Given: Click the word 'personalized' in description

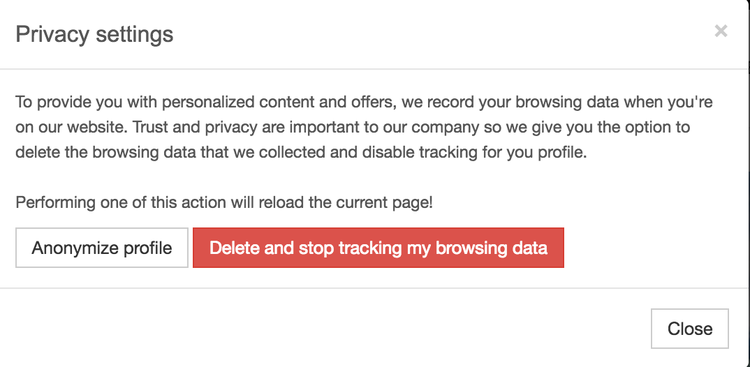Looking at the screenshot, I should click(208, 103).
